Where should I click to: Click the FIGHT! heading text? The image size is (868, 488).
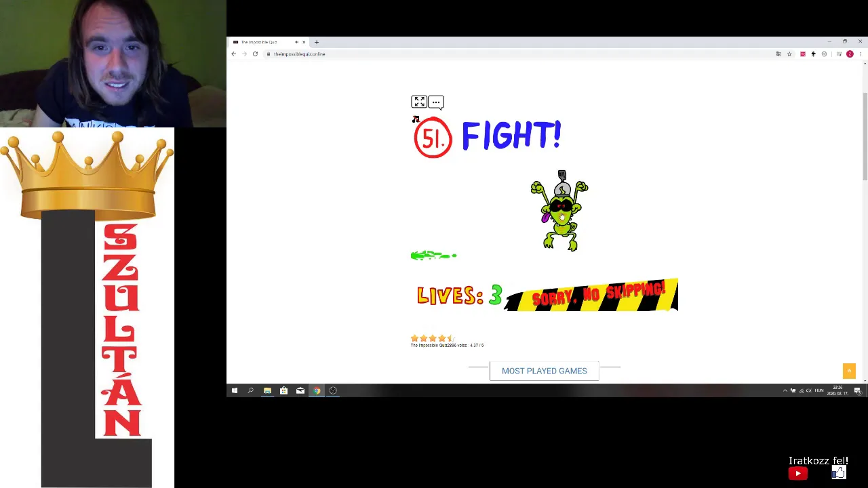point(511,136)
